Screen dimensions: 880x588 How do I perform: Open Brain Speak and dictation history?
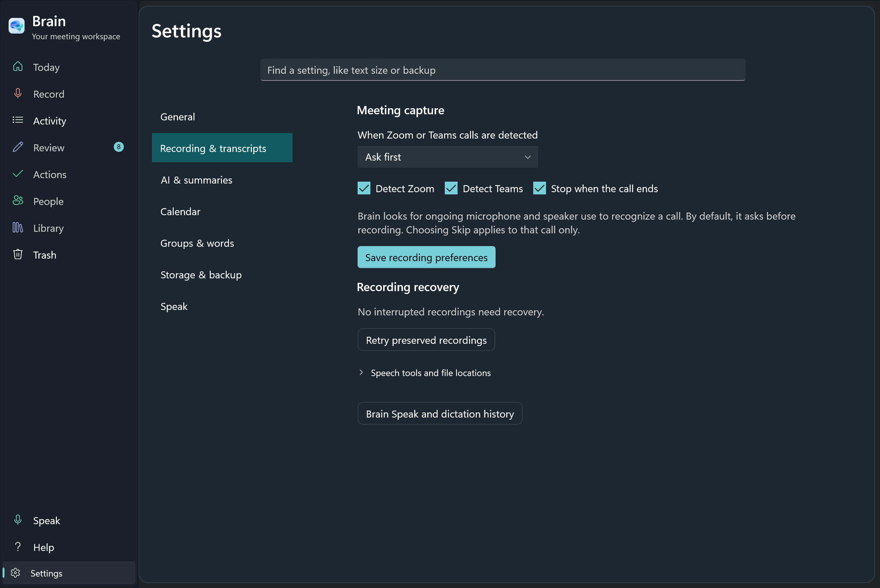[x=440, y=414]
